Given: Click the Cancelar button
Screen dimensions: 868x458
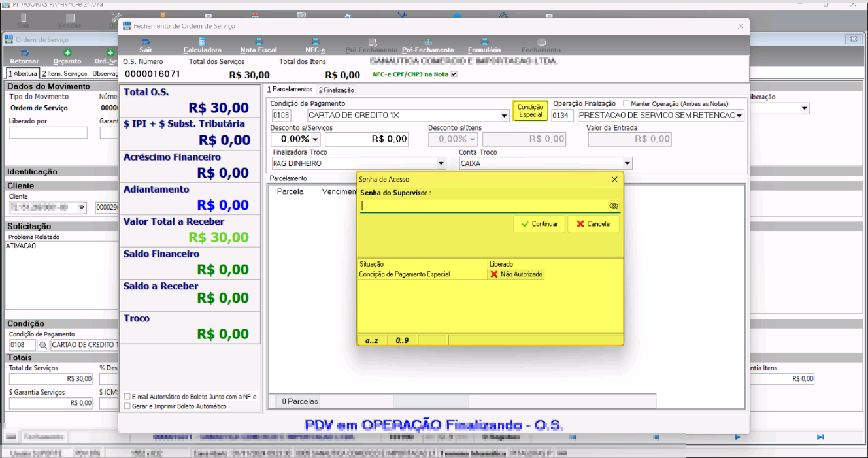Looking at the screenshot, I should (x=593, y=224).
